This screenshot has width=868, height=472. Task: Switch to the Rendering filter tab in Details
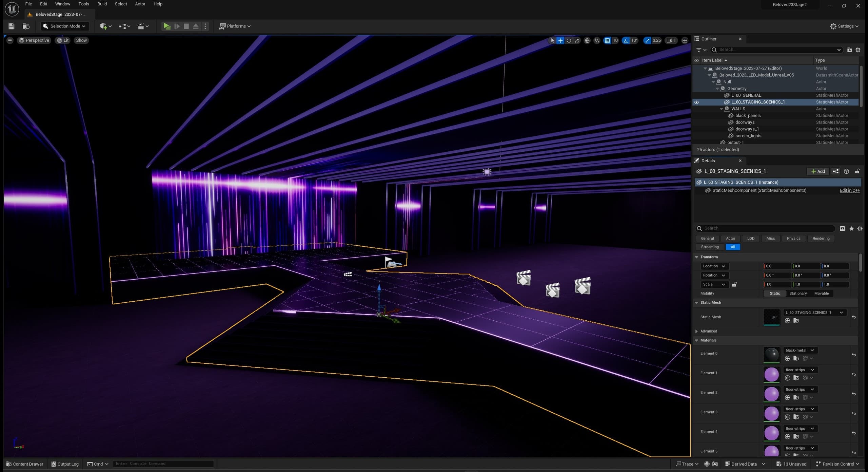coord(821,238)
